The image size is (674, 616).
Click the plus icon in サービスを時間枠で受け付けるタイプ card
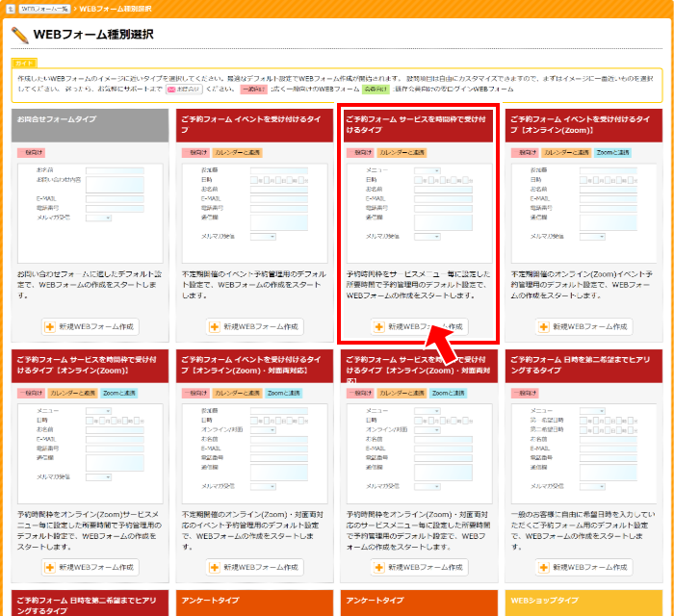coord(378,327)
